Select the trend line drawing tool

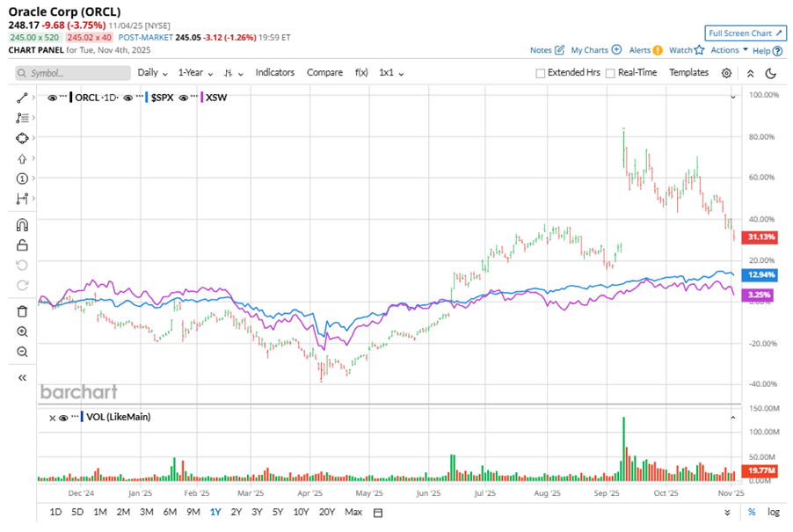22,98
